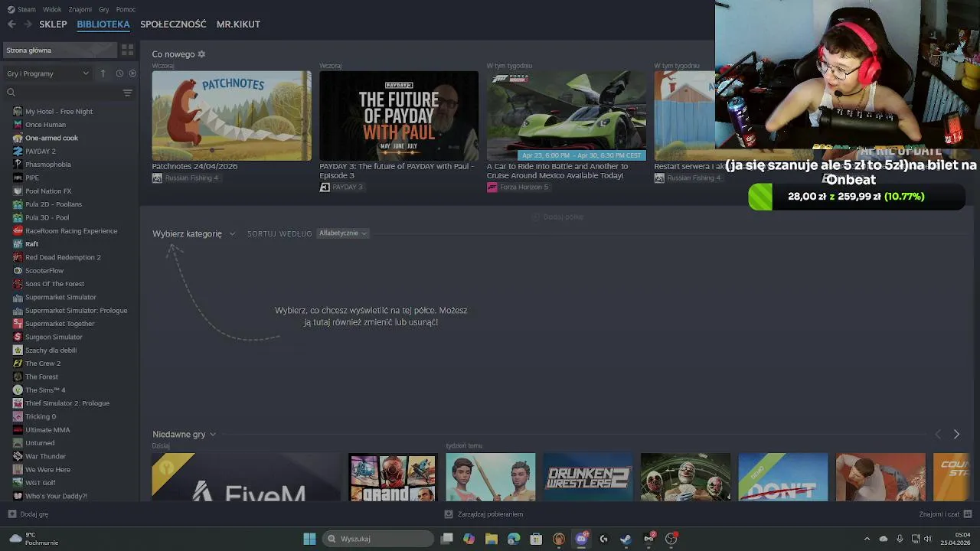The width and height of the screenshot is (980, 551).
Task: Collapse library sections with up-arrow icon
Action: point(103,73)
